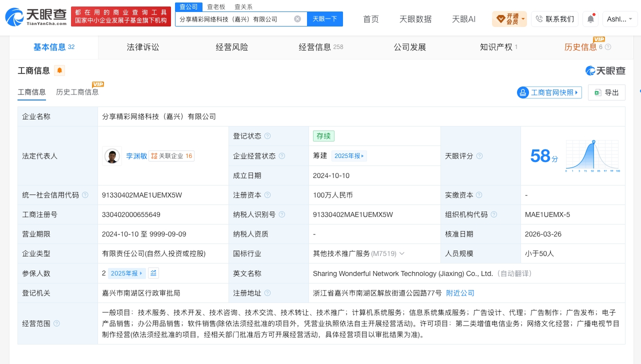Click help icon next to 注册资本

click(267, 195)
